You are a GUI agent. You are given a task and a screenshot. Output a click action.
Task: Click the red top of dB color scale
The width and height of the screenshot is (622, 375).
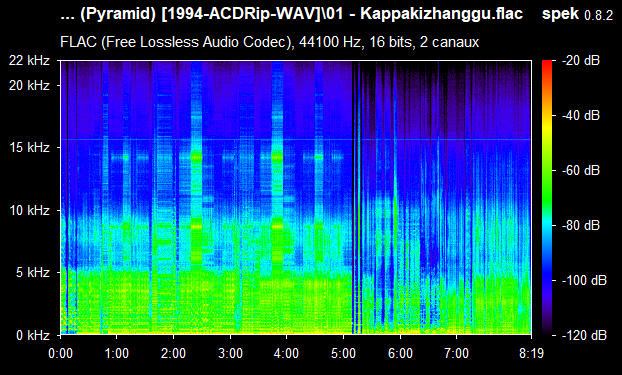pyautogui.click(x=547, y=63)
